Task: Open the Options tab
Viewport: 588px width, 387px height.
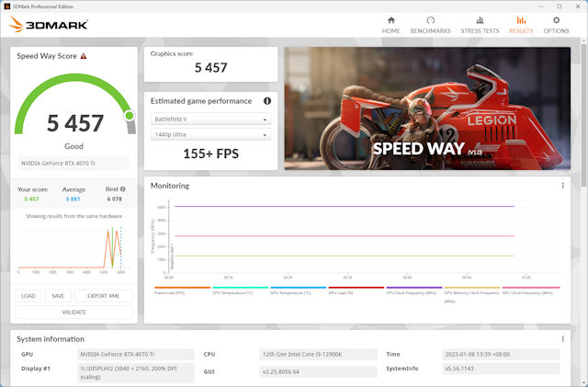Action: (x=556, y=25)
